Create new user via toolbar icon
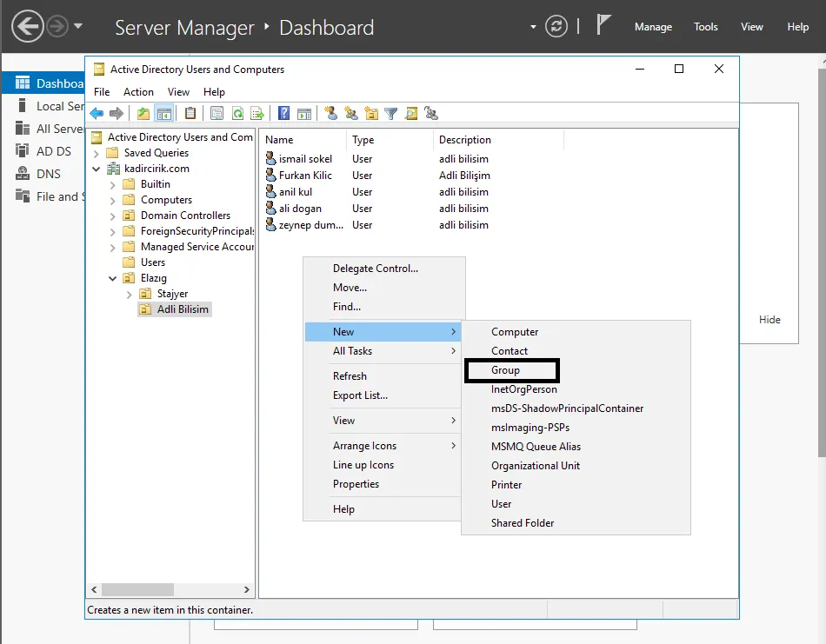Viewport: 826px width, 644px height. 330,113
